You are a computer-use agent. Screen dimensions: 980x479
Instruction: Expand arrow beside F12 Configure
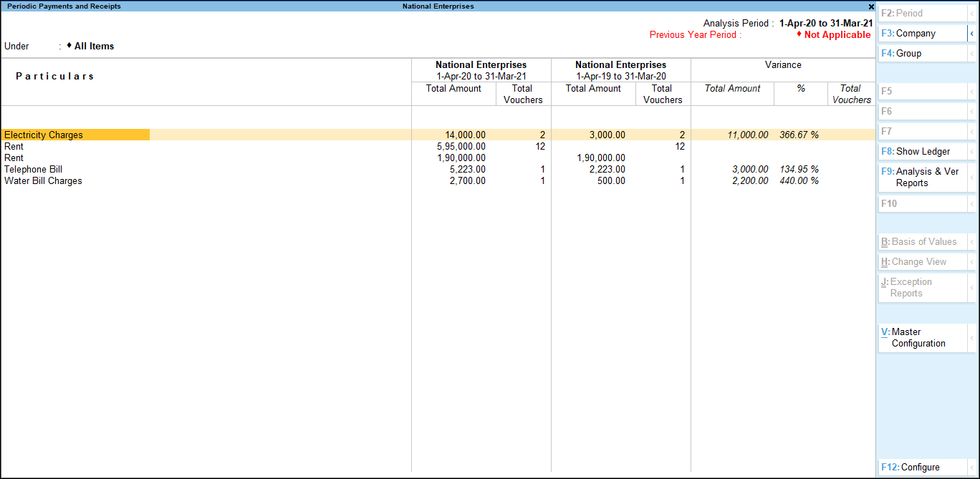click(x=972, y=468)
